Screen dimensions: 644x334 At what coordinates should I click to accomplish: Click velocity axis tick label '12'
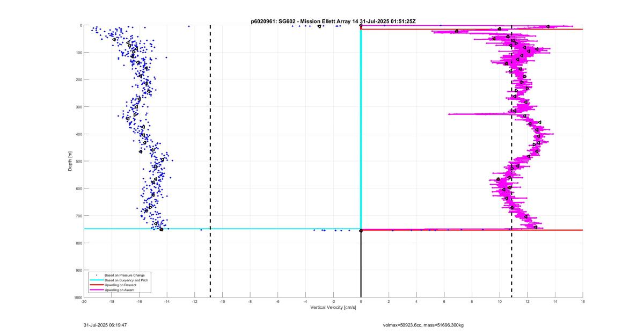528,301
